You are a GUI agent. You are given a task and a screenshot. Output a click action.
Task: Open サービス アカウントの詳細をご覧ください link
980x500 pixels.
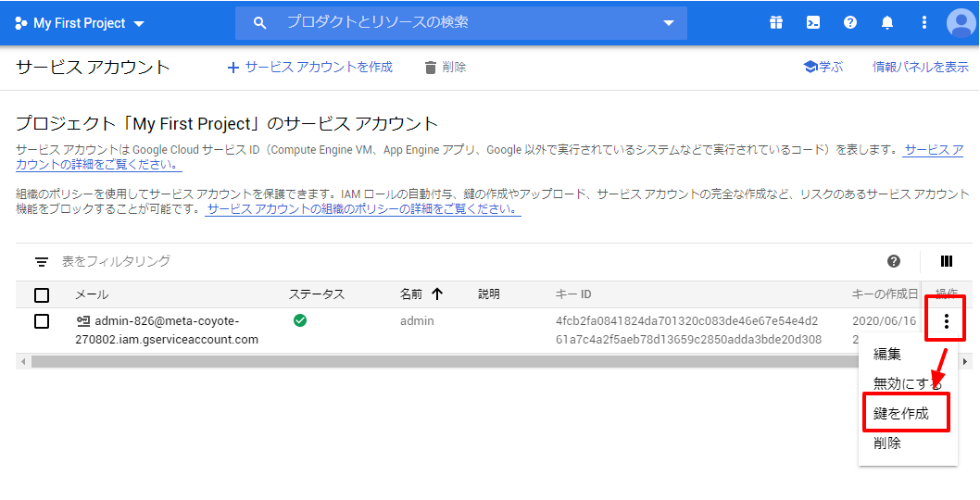pyautogui.click(x=99, y=165)
